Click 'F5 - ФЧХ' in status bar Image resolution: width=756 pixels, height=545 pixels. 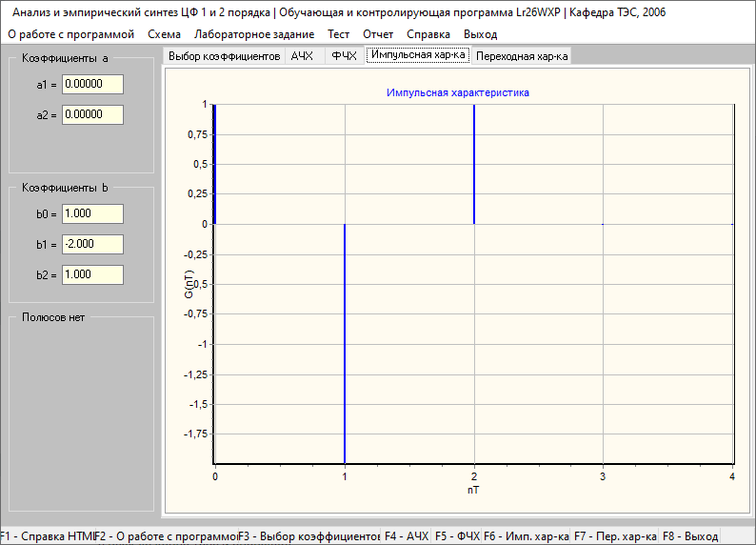457,536
